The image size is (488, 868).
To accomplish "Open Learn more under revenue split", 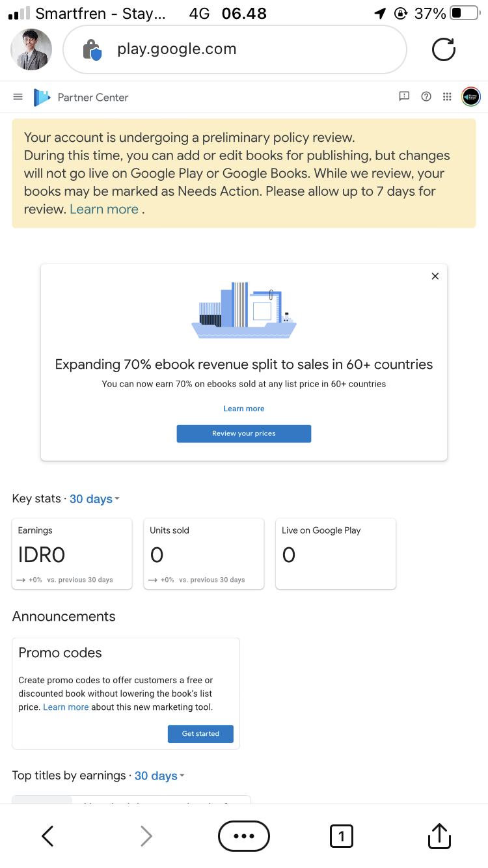I will pyautogui.click(x=244, y=409).
